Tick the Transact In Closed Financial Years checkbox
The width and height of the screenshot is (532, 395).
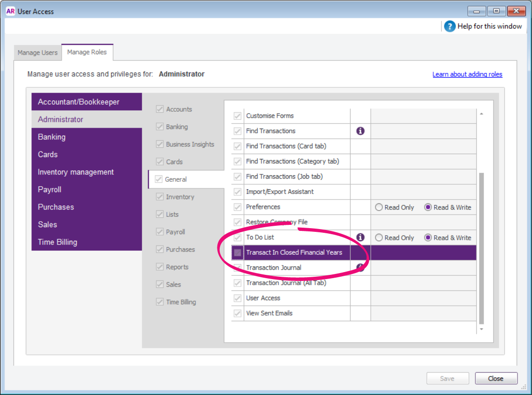[x=238, y=253]
